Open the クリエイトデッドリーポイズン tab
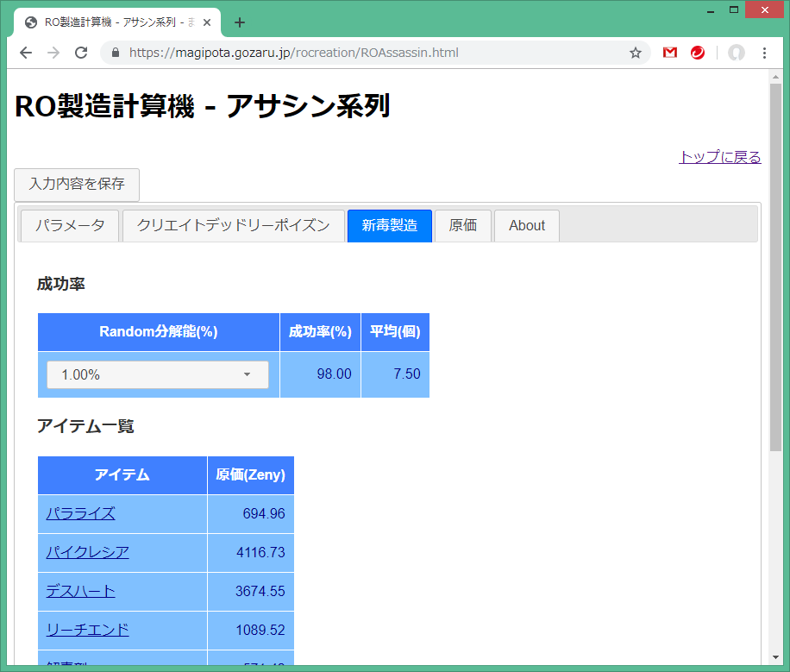790x672 pixels. coord(233,226)
